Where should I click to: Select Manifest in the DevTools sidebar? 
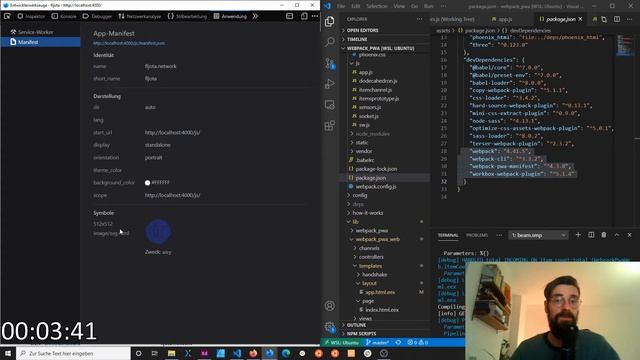pyautogui.click(x=40, y=42)
